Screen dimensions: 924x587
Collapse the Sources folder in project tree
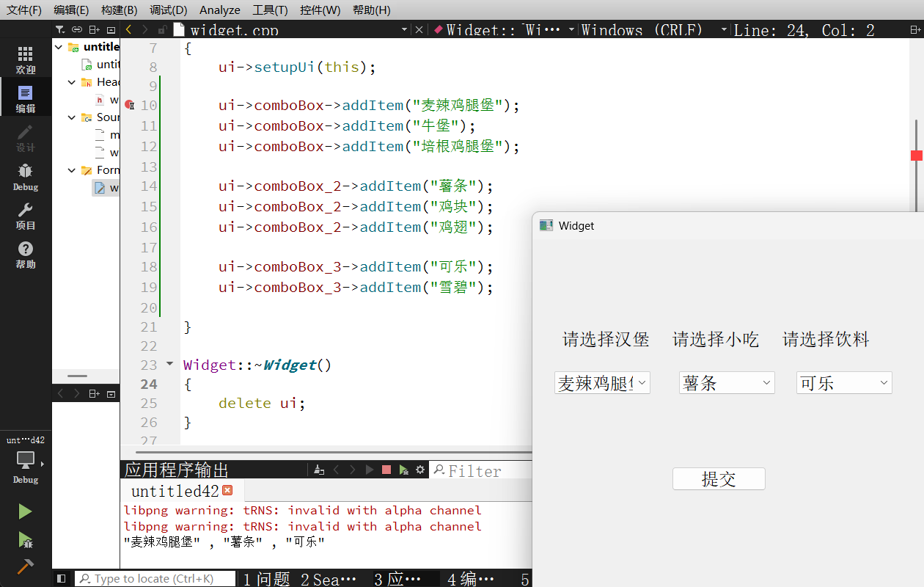pos(72,117)
